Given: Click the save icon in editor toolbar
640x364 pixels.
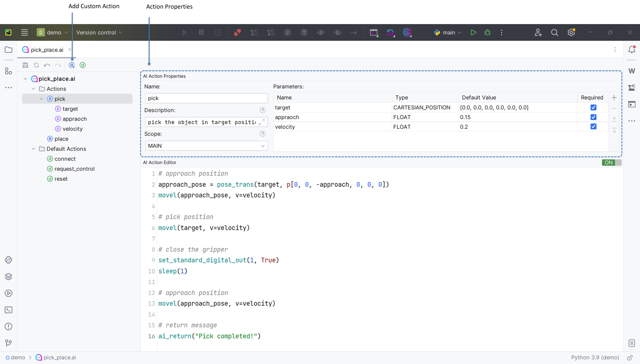Looking at the screenshot, I should [x=25, y=65].
